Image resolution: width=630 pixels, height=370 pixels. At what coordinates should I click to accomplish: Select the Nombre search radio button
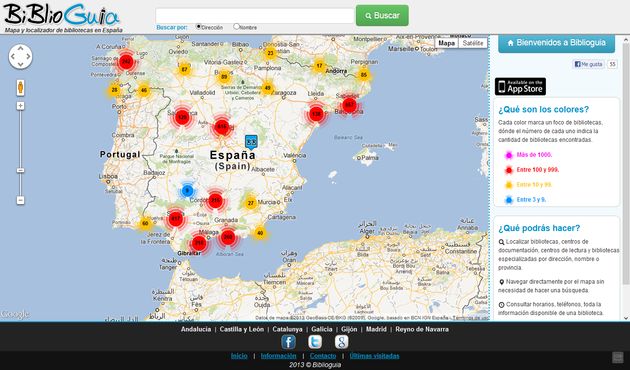pyautogui.click(x=236, y=27)
